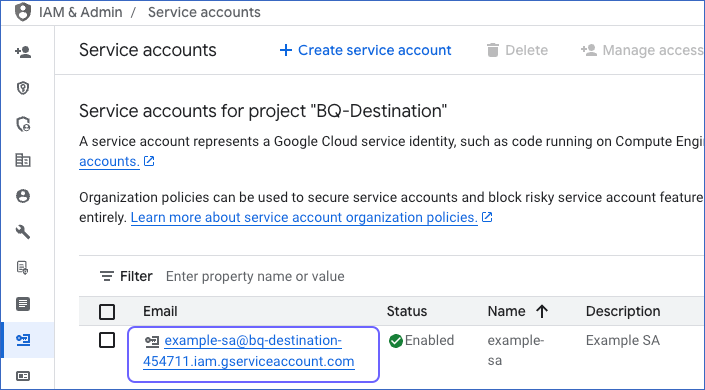Click heading Service accounts for project BQ-Destination
Screen dimensions: 705x390
click(263, 111)
